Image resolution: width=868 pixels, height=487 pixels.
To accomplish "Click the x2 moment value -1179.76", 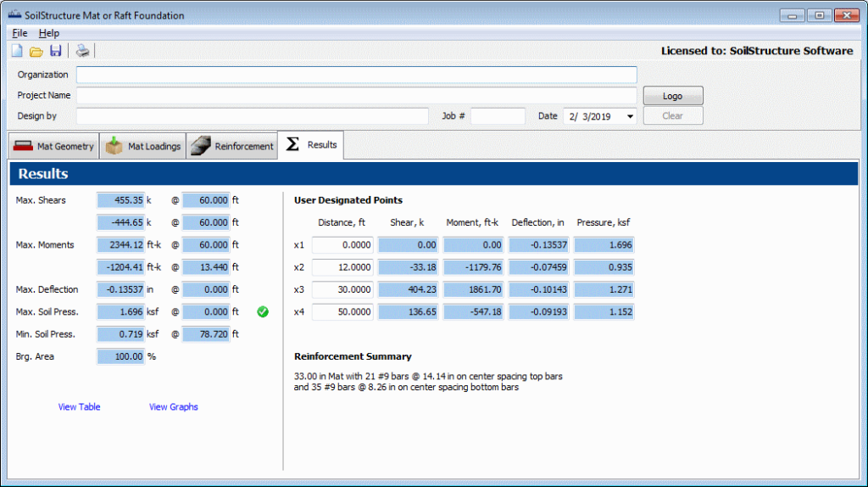I will tap(474, 267).
